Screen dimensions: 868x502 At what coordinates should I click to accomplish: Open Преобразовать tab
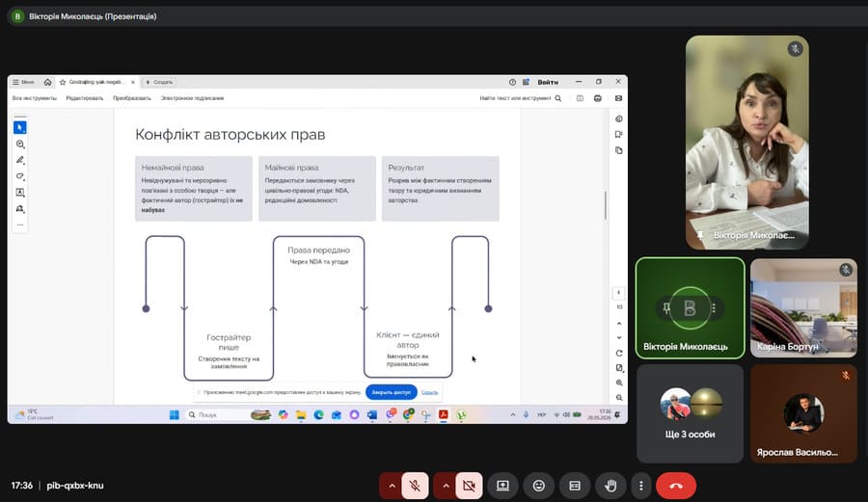pos(132,98)
